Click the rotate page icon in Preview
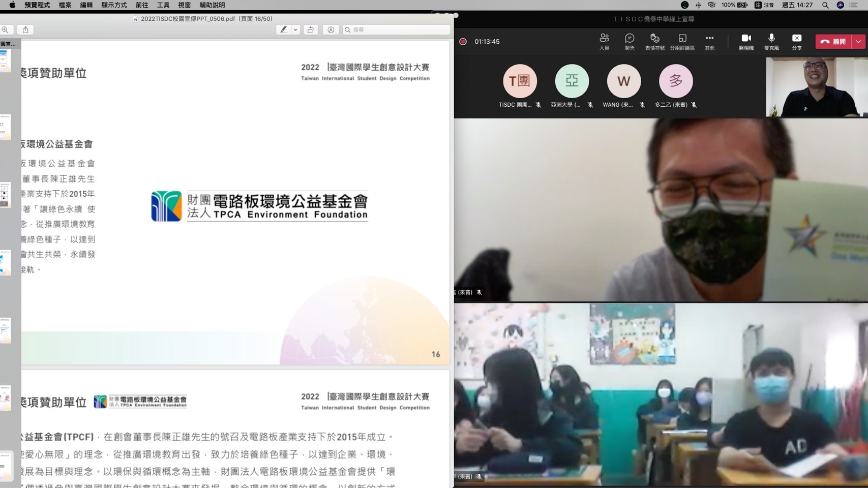This screenshot has height=488, width=868. point(311,29)
